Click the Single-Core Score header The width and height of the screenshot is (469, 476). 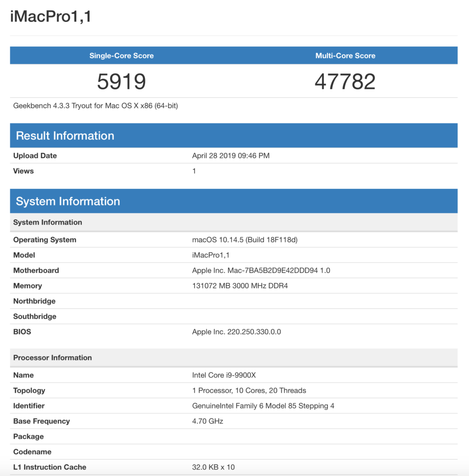[122, 56]
